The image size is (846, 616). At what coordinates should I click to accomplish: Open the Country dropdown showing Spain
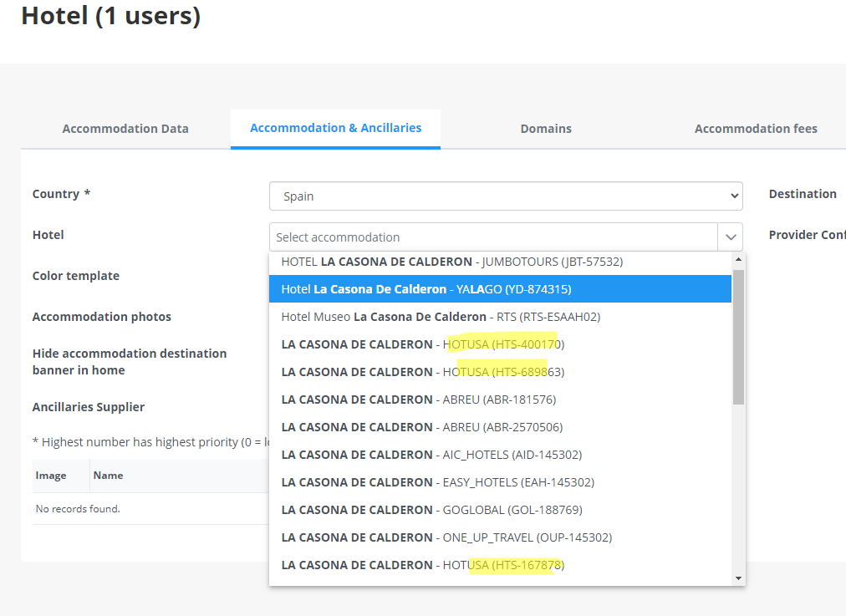(505, 196)
